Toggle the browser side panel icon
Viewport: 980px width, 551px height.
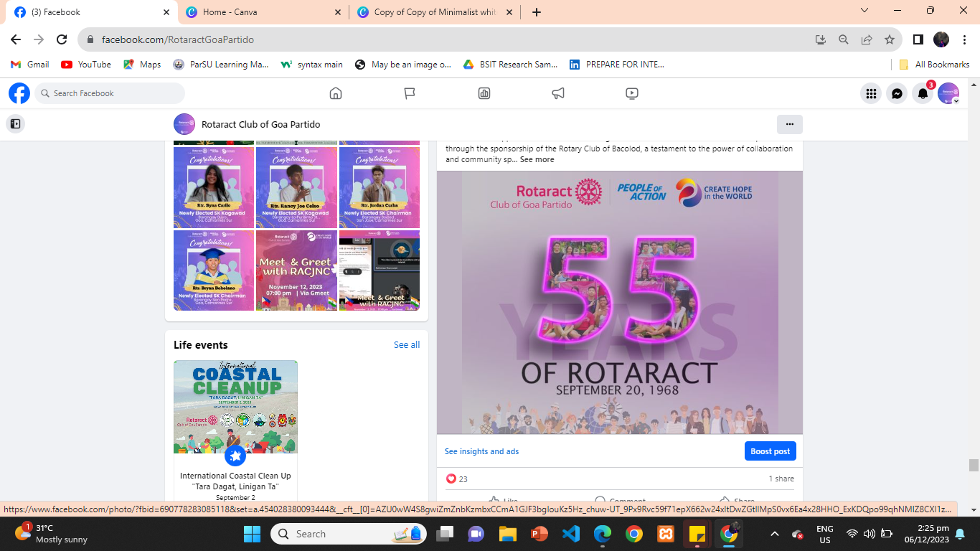coord(918,39)
